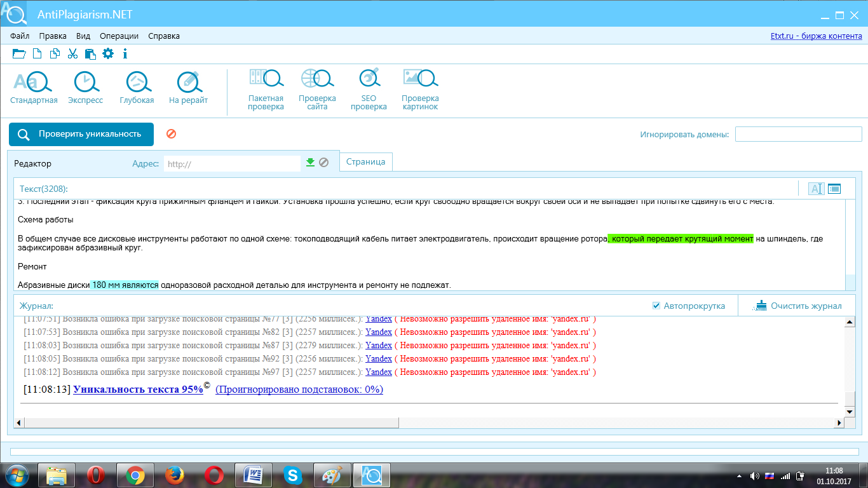Click the info 'i' toolbar icon
The image size is (868, 488).
click(125, 54)
